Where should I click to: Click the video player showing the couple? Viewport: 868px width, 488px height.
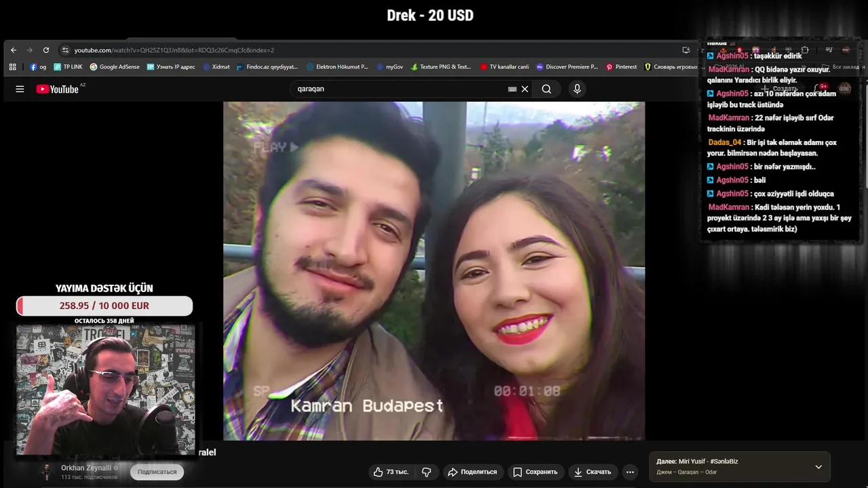pos(434,271)
